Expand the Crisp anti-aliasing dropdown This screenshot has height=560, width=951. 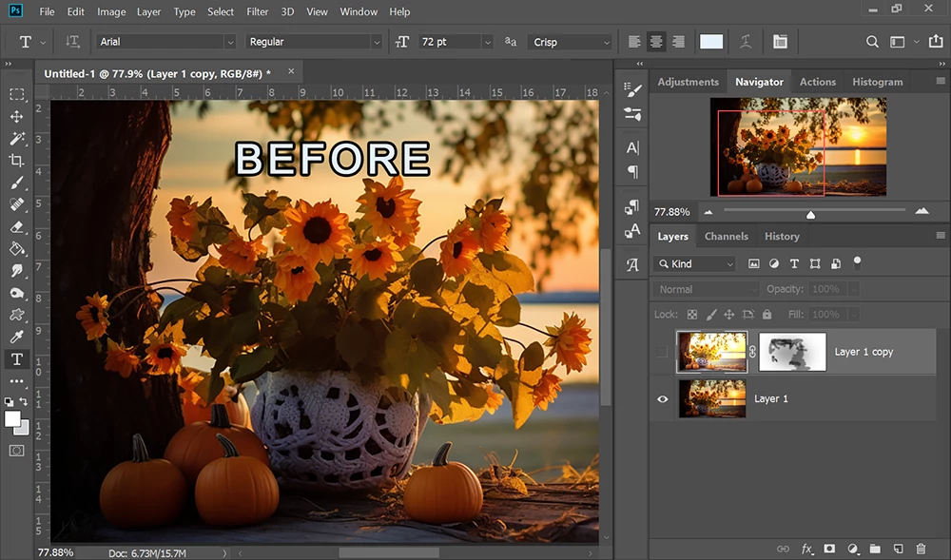tap(571, 42)
